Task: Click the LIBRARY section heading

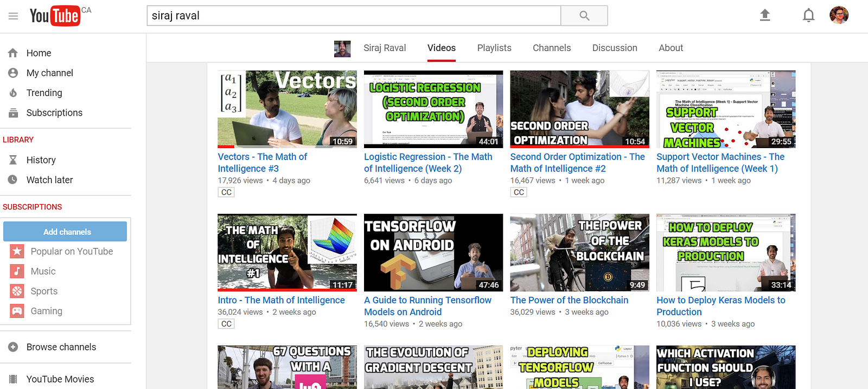Action: coord(18,140)
